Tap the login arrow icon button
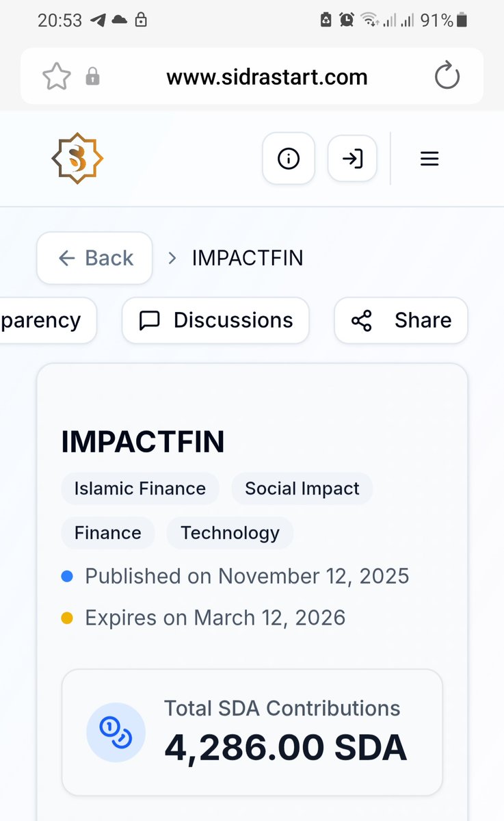Image resolution: width=504 pixels, height=821 pixels. (x=352, y=159)
